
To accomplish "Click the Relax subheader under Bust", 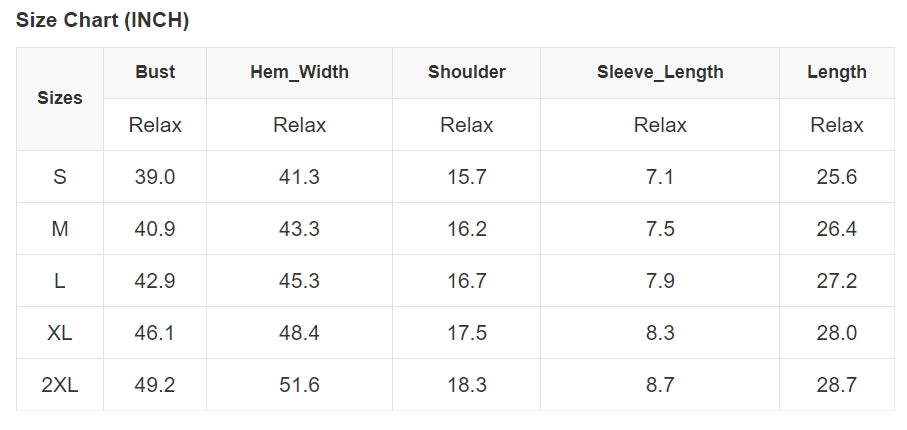I will [x=155, y=125].
